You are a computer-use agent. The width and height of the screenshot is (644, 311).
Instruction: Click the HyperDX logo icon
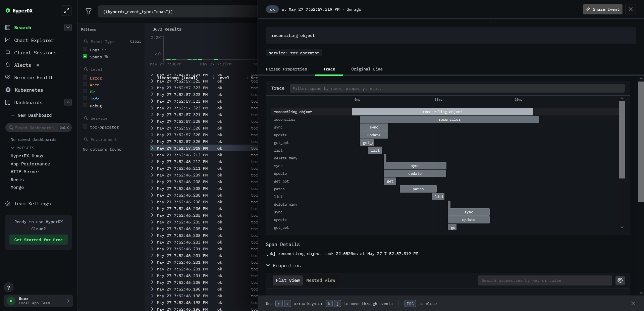(x=8, y=11)
